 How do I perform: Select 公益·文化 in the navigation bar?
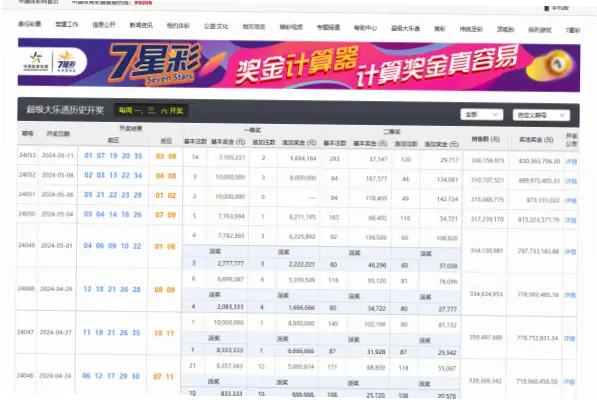pyautogui.click(x=216, y=26)
